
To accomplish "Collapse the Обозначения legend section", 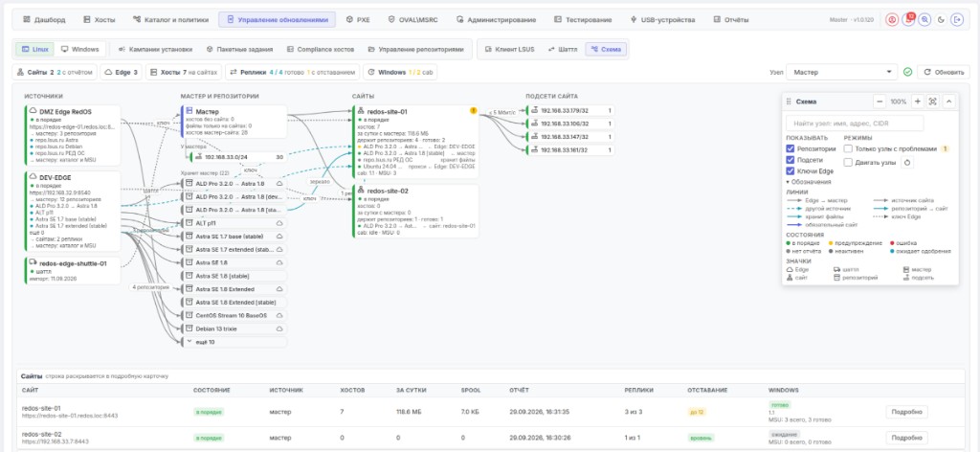I will [810, 182].
